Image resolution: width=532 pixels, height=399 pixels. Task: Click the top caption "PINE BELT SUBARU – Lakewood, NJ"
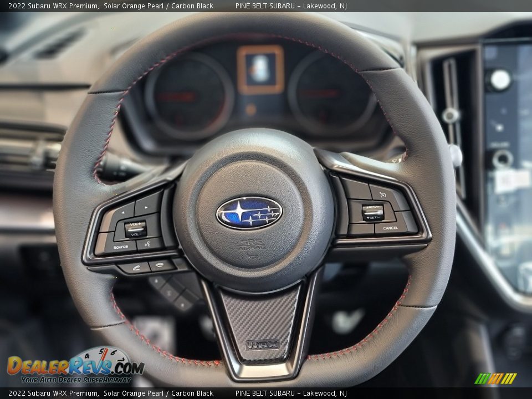pyautogui.click(x=291, y=6)
